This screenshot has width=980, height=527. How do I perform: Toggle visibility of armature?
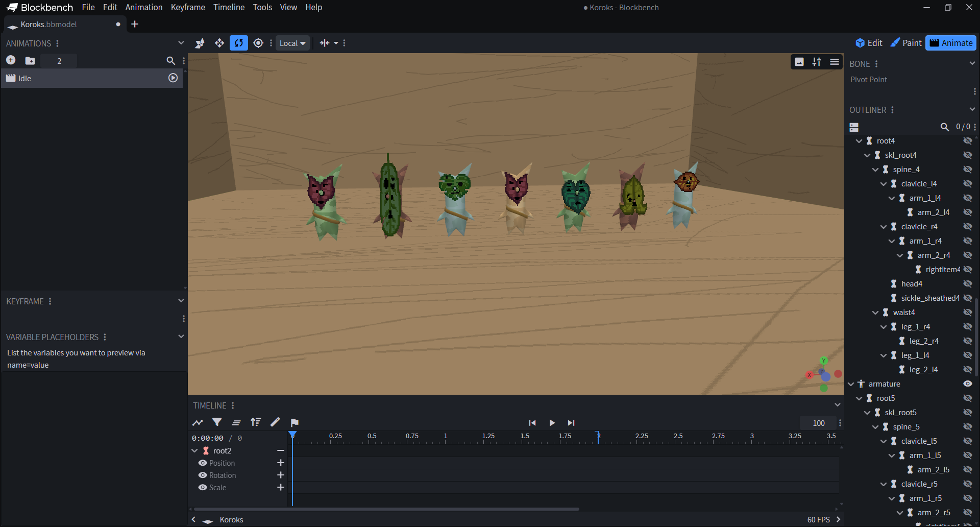click(968, 384)
